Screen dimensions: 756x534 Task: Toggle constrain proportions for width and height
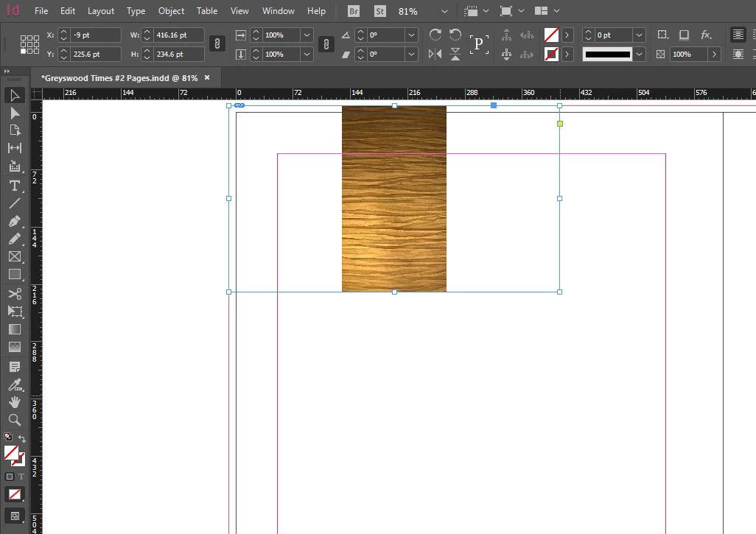click(x=217, y=44)
